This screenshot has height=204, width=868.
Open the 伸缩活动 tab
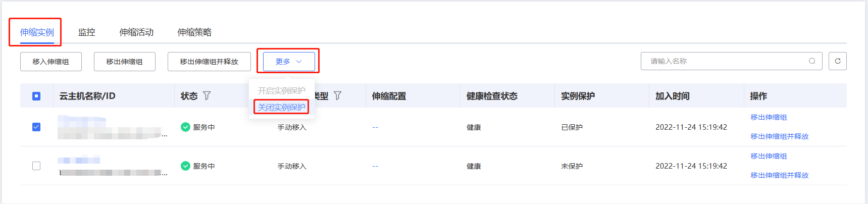[x=136, y=32]
